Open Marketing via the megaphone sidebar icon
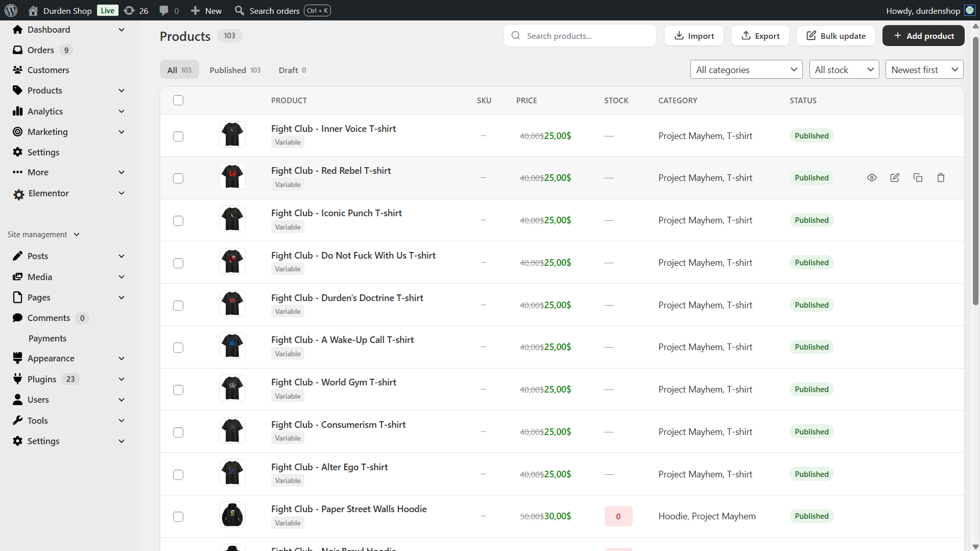 pos(18,131)
